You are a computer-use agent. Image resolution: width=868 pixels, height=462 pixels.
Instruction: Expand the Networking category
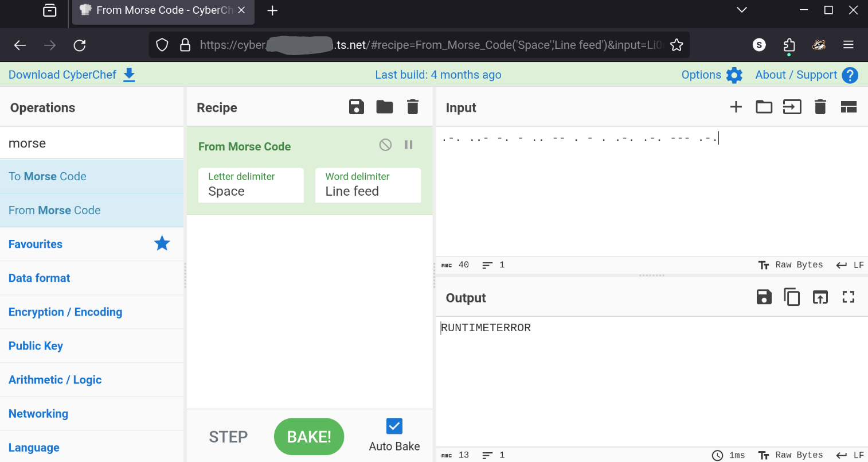[92, 413]
